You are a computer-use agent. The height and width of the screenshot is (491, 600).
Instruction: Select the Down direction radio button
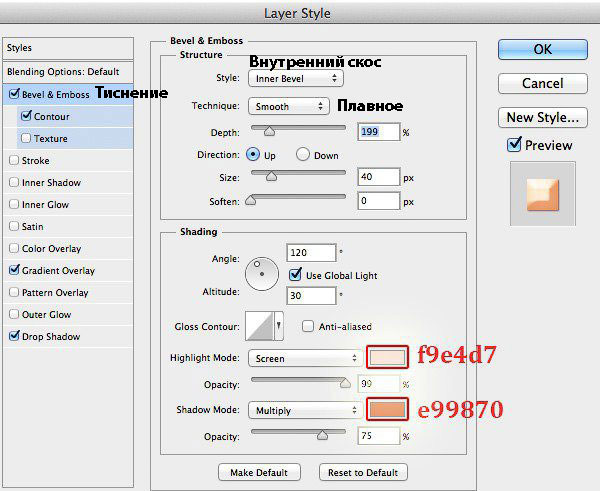point(303,154)
